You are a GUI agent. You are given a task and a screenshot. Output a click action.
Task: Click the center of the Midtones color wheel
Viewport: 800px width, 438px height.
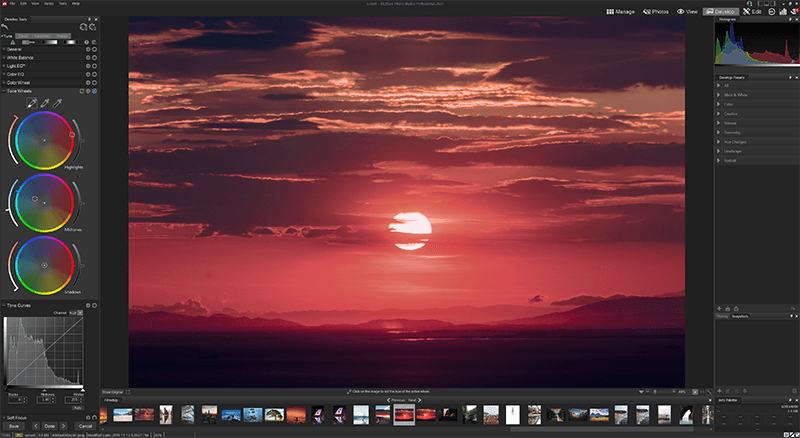44,203
